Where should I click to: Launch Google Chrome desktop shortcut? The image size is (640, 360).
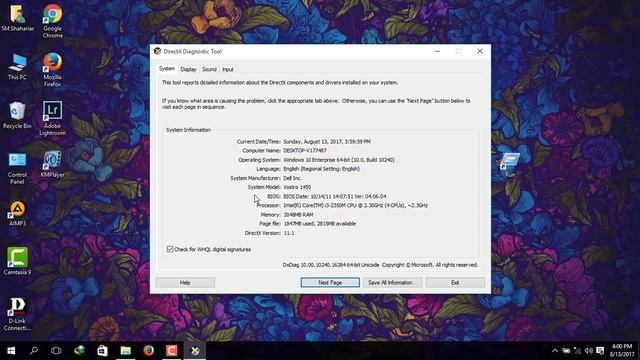point(53,21)
